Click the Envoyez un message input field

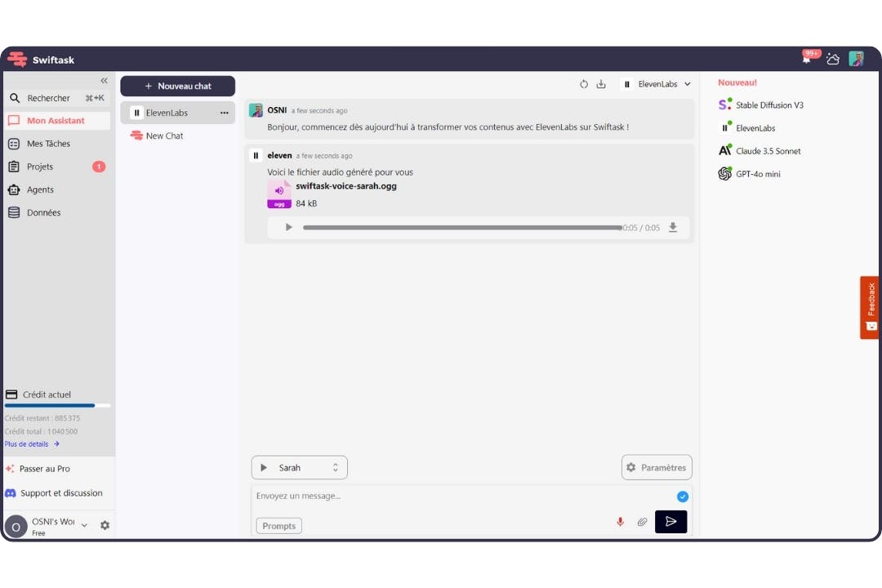(x=461, y=496)
